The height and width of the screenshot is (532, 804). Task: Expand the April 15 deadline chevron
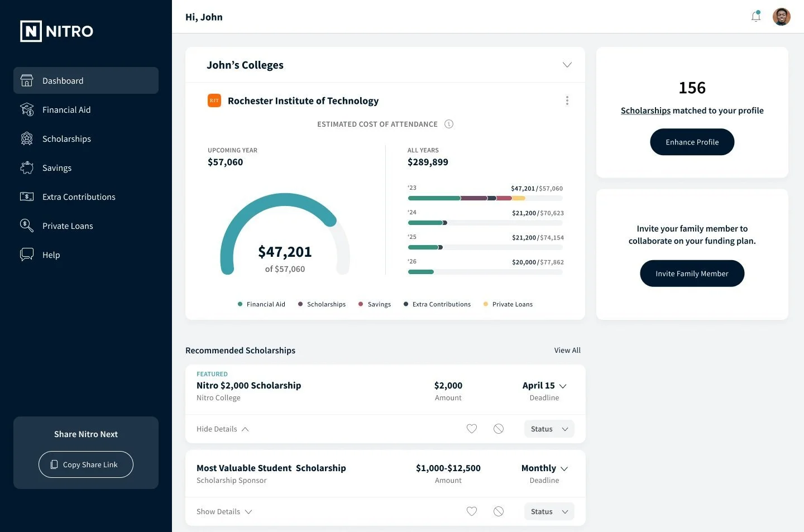563,386
